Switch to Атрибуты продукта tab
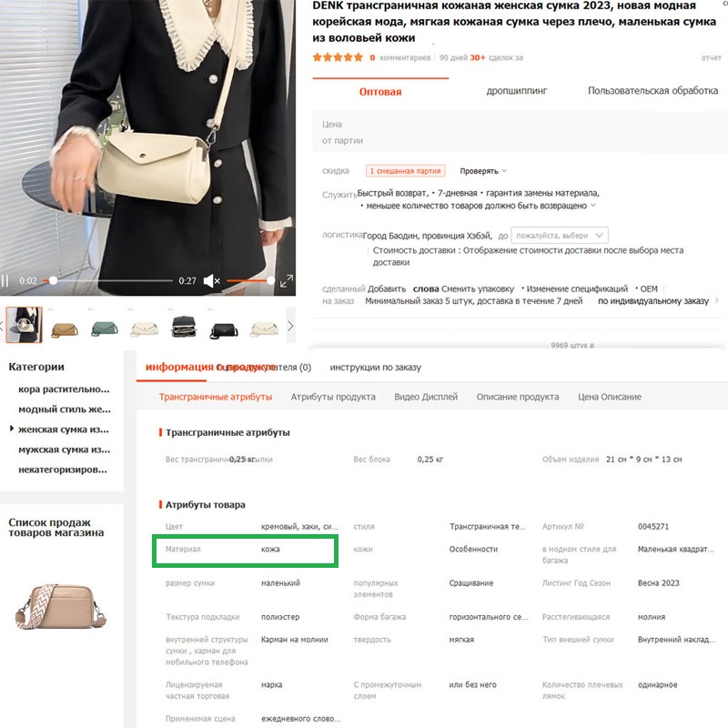Screen dimensions: 728x728 pyautogui.click(x=333, y=397)
